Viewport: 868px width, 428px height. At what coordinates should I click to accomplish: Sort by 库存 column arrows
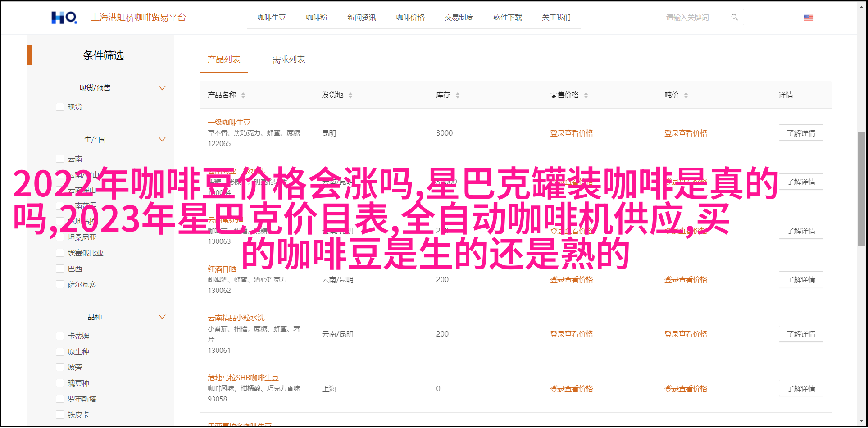(458, 95)
